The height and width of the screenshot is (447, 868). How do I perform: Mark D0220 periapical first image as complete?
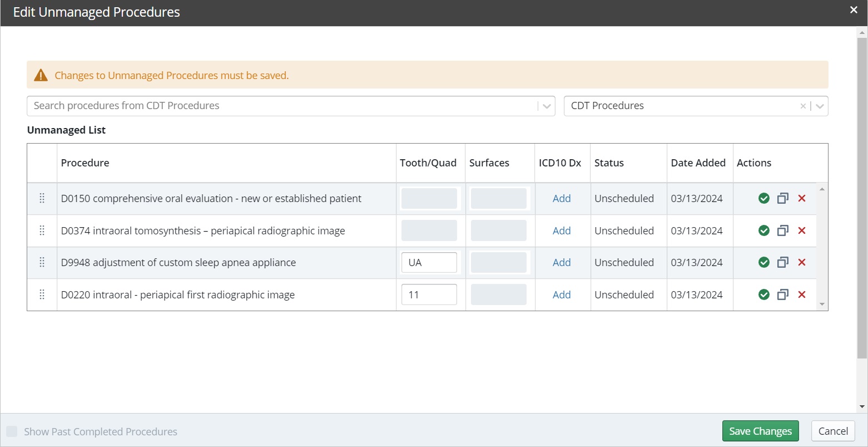764,294
